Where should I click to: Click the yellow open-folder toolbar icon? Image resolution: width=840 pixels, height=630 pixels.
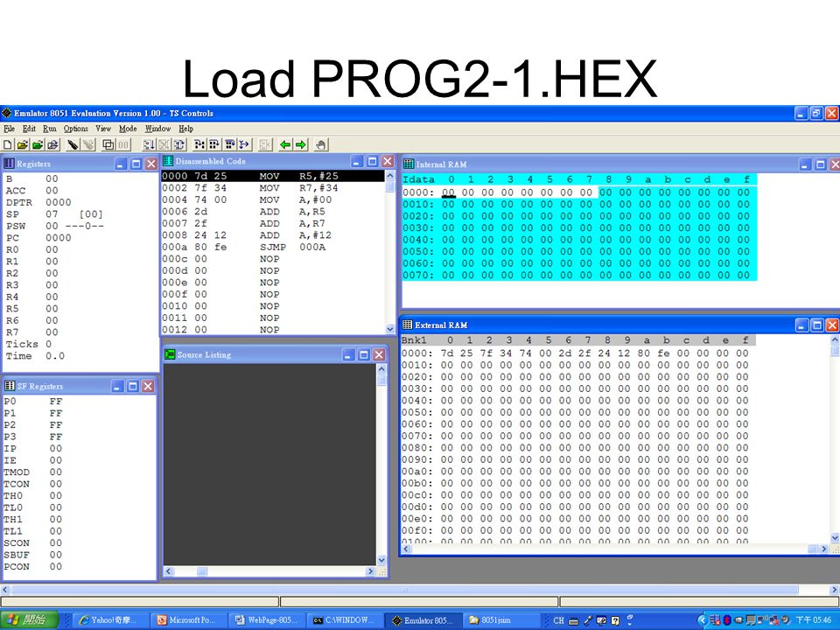(x=23, y=144)
